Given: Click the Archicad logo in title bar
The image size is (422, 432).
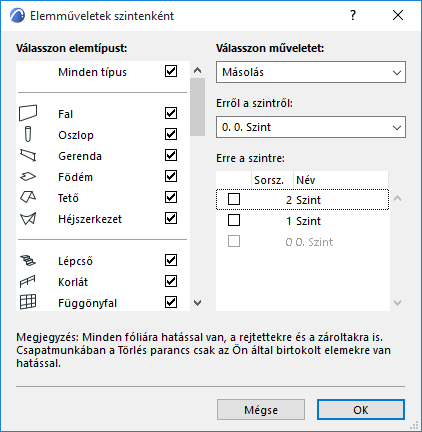Looking at the screenshot, I should (17, 15).
